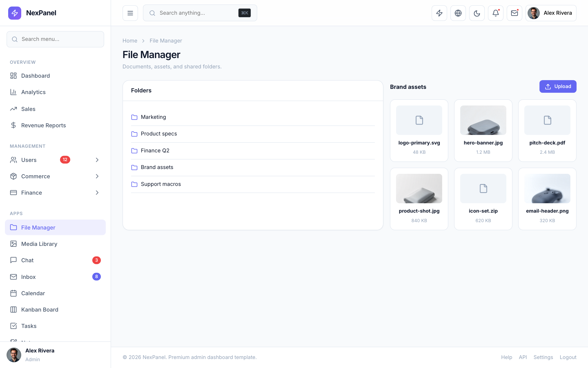Open quick actions lightning bolt icon in header

(x=439, y=13)
